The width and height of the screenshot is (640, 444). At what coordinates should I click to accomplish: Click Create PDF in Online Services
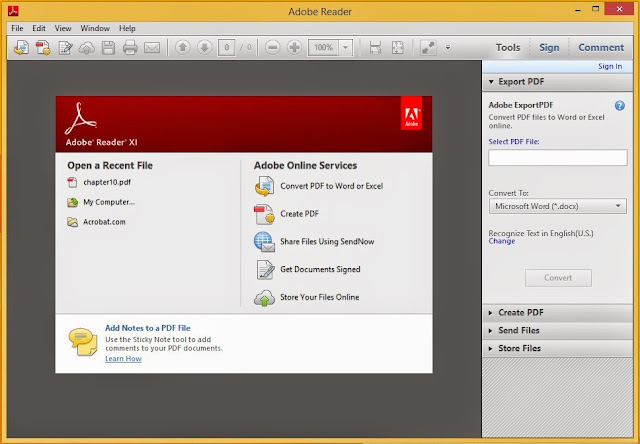pos(300,214)
